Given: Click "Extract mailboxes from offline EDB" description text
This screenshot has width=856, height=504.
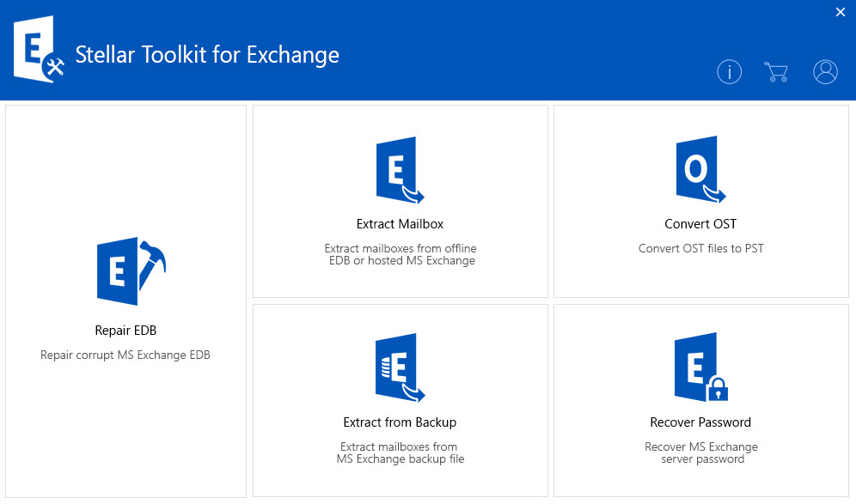Looking at the screenshot, I should [400, 254].
